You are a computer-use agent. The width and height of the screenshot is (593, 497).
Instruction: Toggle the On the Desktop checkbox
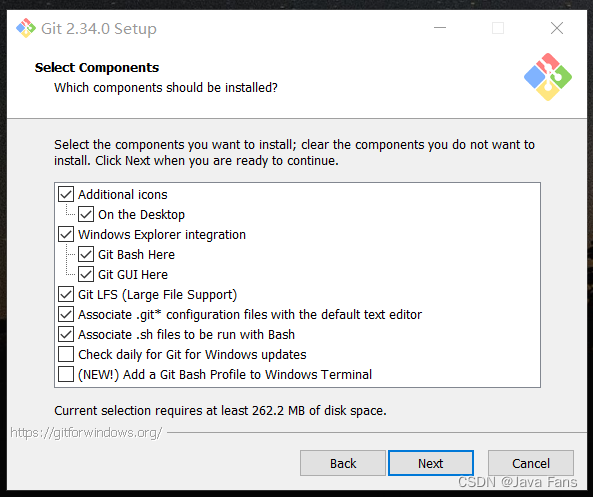pyautogui.click(x=86, y=214)
